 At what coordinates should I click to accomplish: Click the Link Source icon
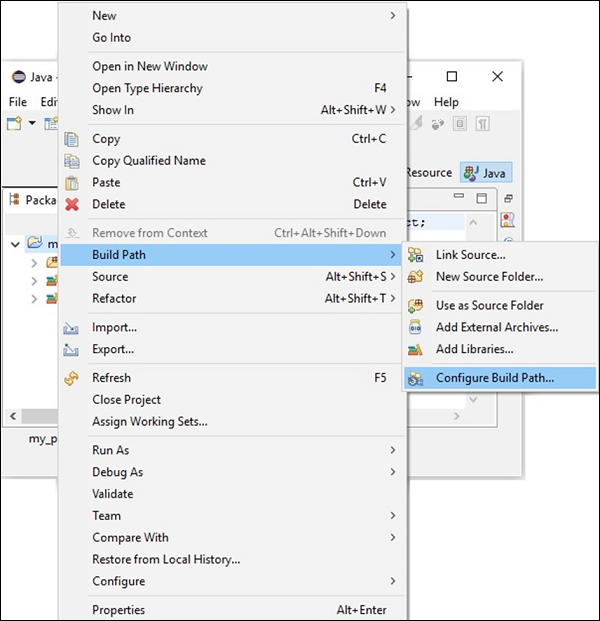(x=416, y=255)
